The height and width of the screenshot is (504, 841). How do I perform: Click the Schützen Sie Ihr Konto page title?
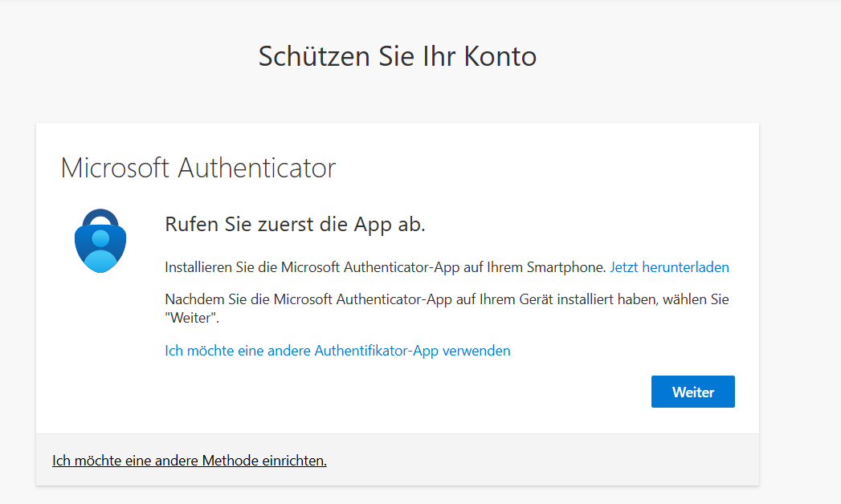click(397, 56)
